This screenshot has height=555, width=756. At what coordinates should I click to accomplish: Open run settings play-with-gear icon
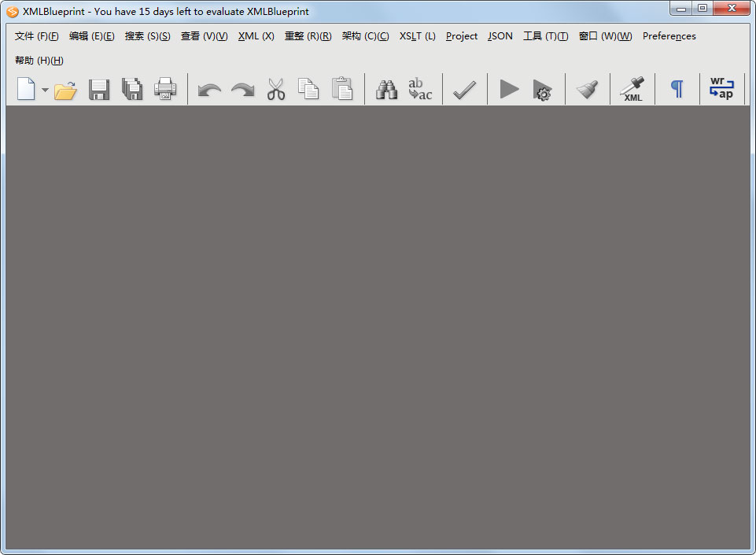542,91
